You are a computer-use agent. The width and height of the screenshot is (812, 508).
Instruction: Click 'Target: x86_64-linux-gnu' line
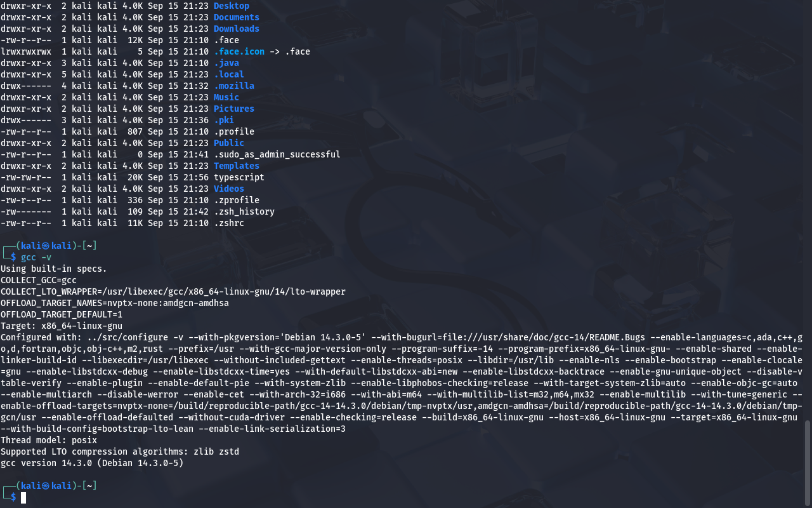click(62, 326)
